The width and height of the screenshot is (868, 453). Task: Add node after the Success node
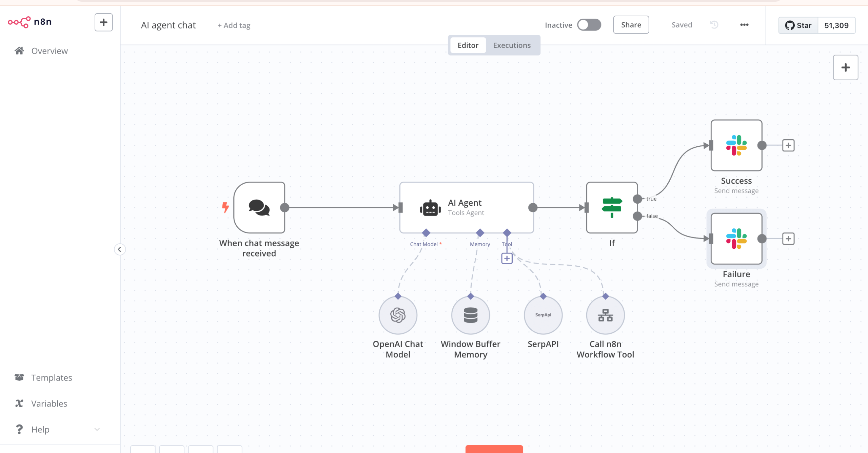point(788,145)
